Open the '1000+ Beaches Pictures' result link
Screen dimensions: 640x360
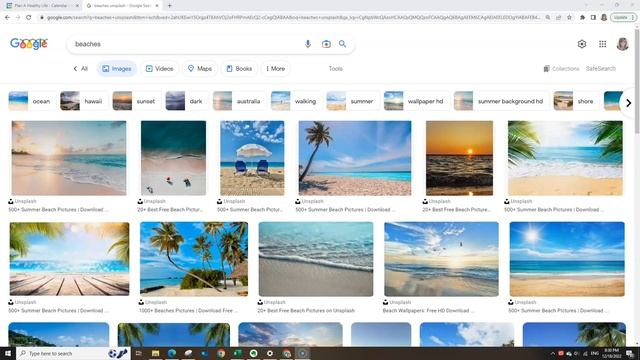pos(188,311)
